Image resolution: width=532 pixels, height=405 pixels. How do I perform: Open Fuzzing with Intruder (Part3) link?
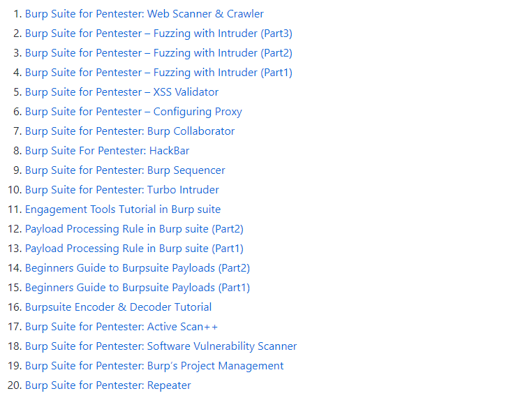(x=158, y=34)
